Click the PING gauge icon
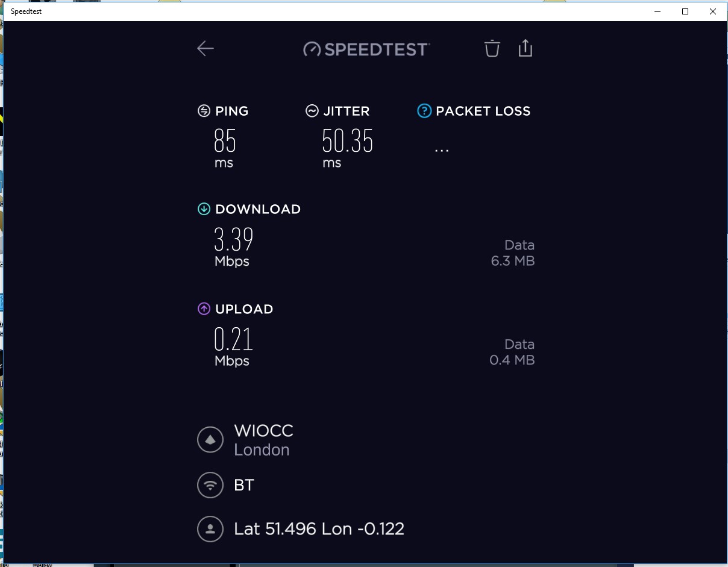Image resolution: width=728 pixels, height=567 pixels. pos(203,110)
